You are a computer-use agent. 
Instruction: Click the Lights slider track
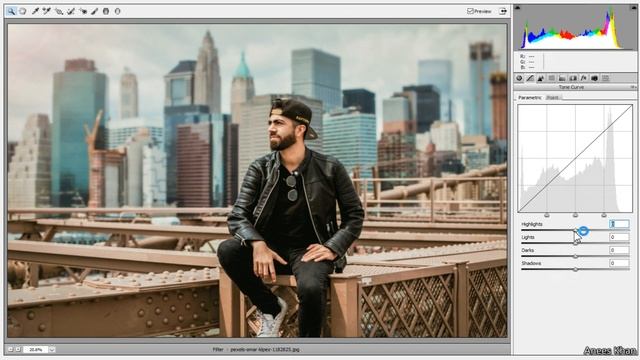coord(575,243)
